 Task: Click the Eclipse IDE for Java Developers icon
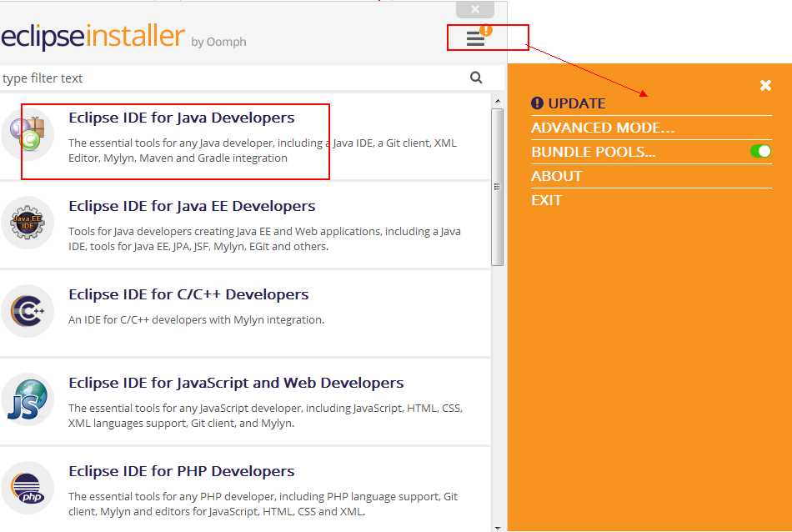(x=28, y=134)
